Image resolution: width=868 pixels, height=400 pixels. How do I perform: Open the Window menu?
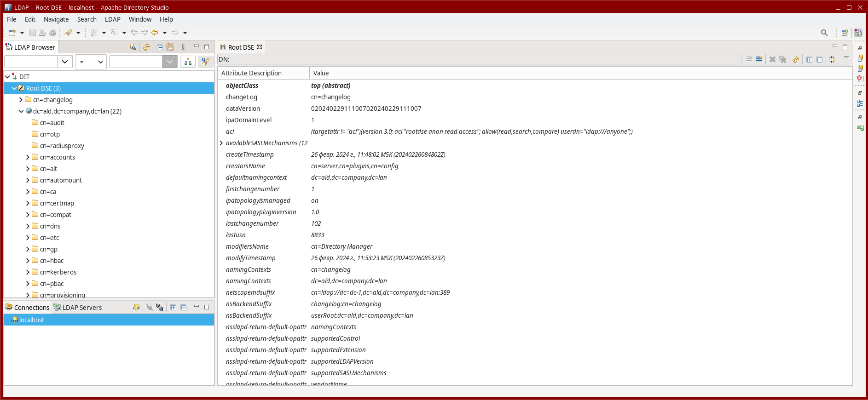point(140,19)
